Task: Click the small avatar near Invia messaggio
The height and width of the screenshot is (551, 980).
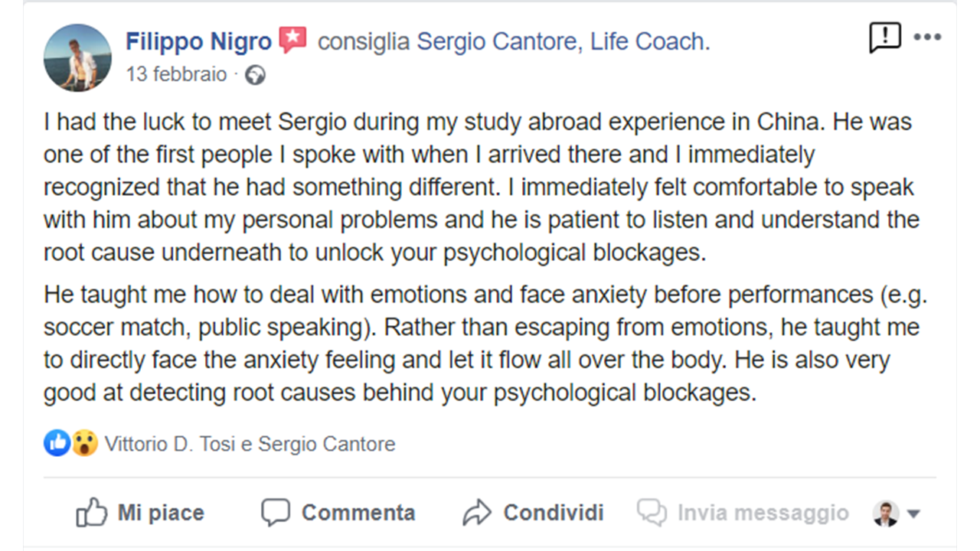Action: pos(887,513)
